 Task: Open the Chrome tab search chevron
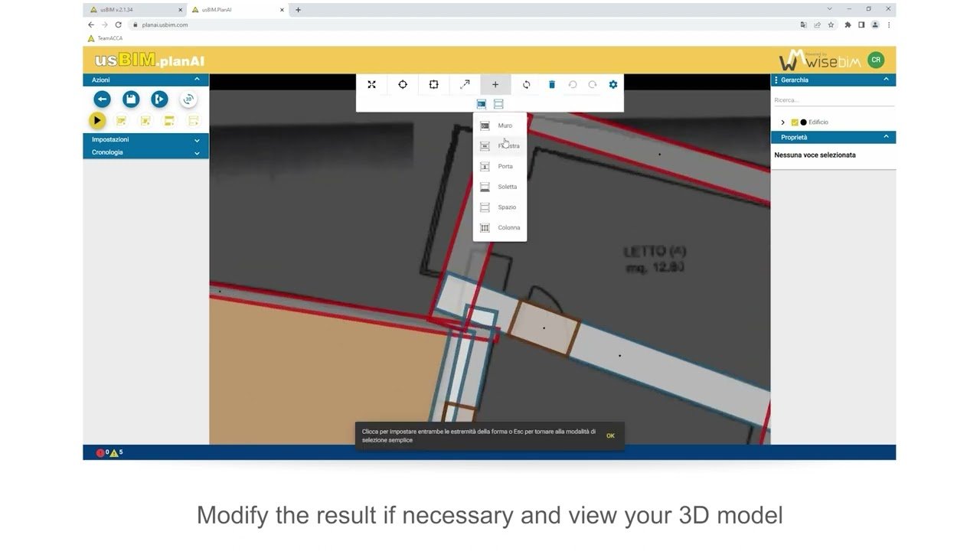click(829, 9)
